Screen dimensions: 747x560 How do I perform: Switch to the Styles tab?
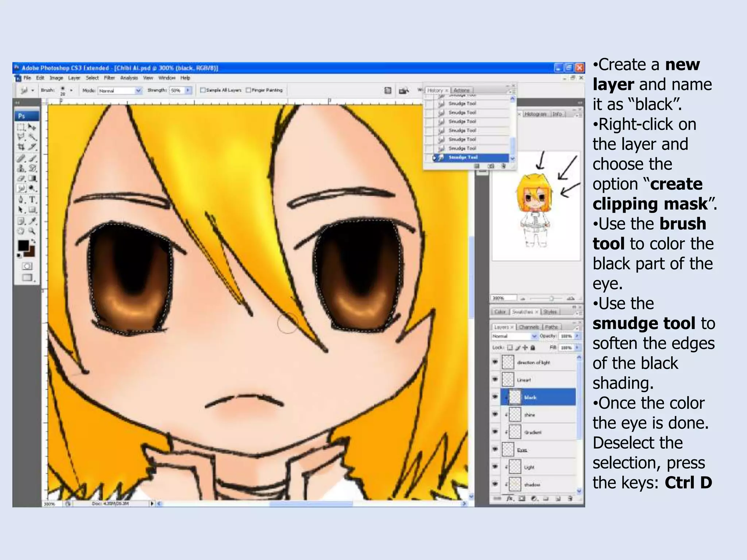pos(550,312)
